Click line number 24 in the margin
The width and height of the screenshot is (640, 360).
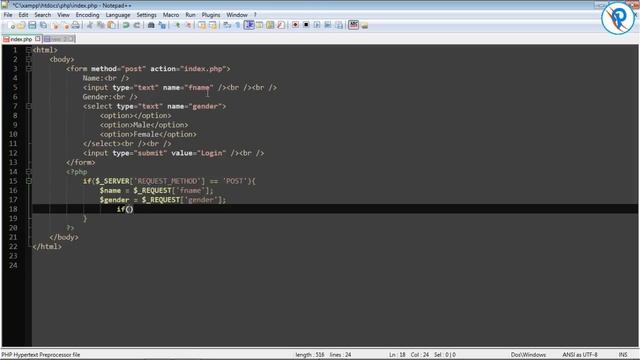coord(13,265)
